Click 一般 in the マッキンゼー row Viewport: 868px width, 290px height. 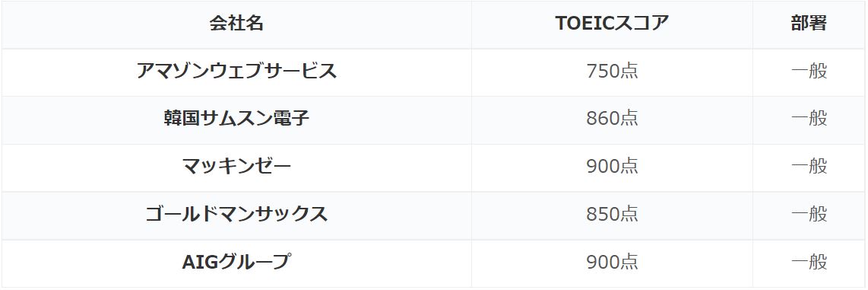click(x=809, y=167)
